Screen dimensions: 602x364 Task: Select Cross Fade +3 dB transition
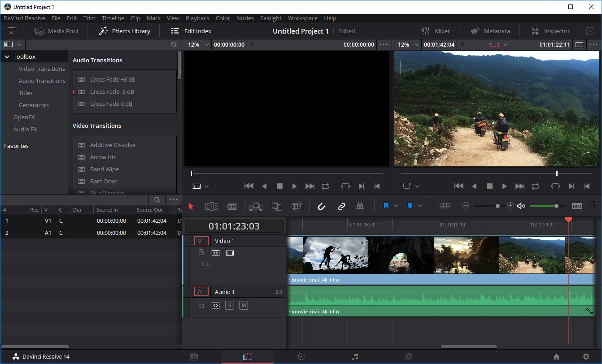pyautogui.click(x=113, y=79)
